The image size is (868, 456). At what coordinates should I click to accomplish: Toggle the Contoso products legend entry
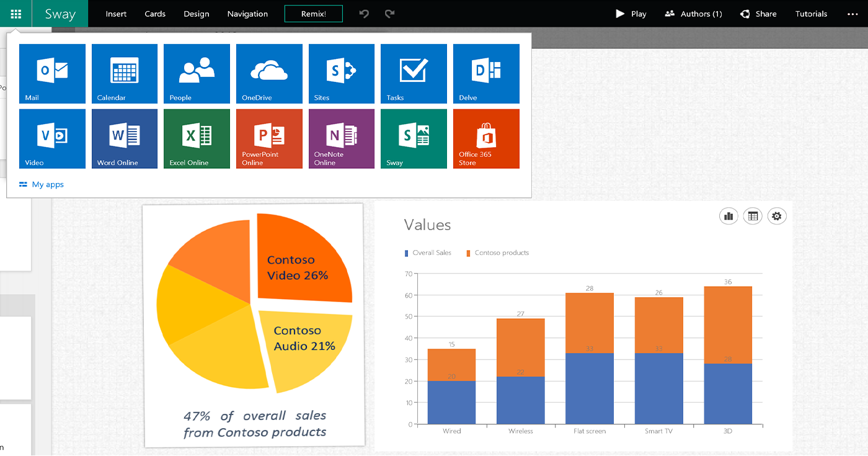pos(499,253)
